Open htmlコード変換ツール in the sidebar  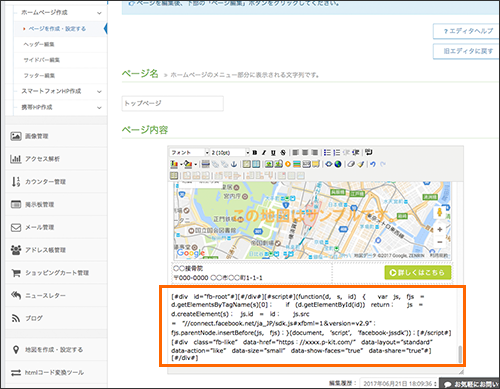tap(56, 372)
